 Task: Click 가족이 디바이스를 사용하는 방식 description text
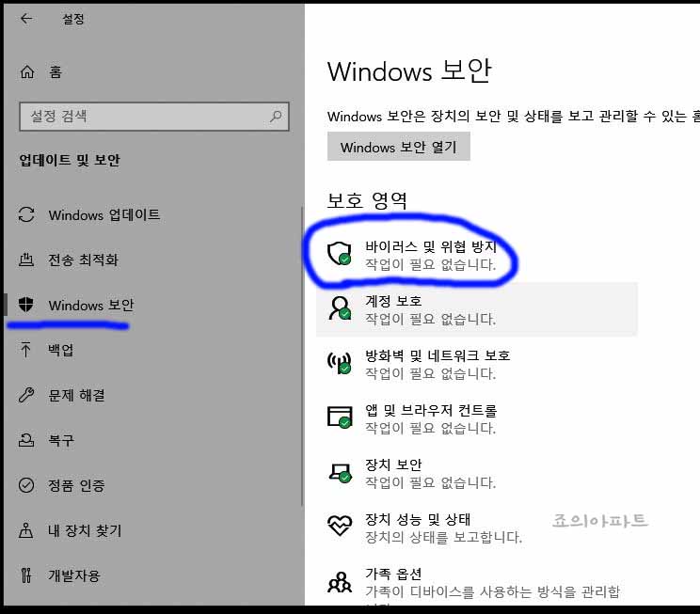(x=492, y=591)
